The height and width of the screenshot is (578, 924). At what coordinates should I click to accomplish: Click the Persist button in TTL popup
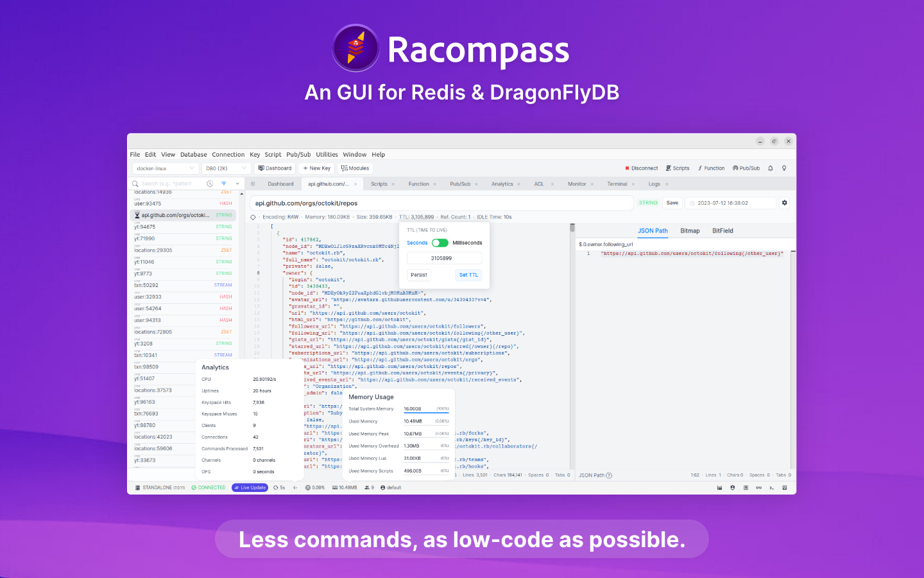pyautogui.click(x=418, y=275)
